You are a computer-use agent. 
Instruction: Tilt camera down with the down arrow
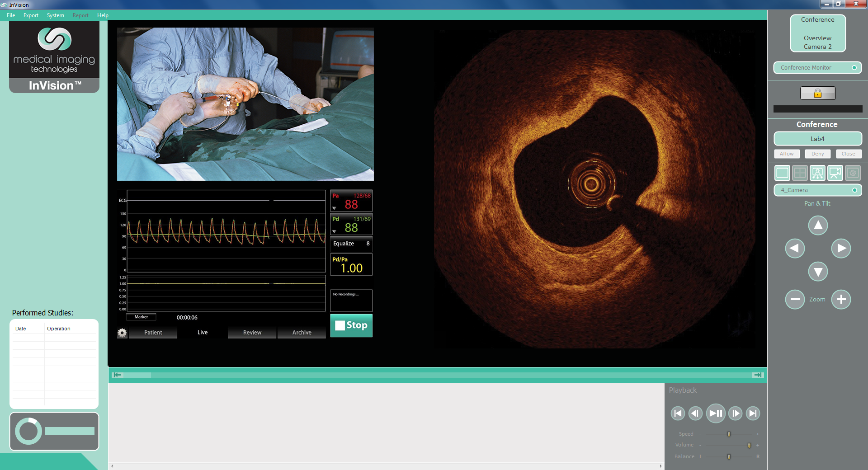pos(818,272)
